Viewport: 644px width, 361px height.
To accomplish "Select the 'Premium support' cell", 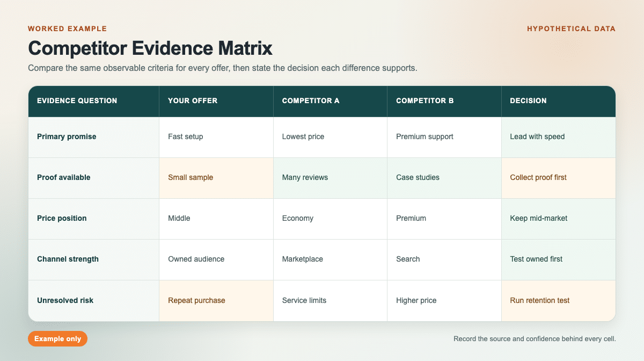I will click(444, 137).
